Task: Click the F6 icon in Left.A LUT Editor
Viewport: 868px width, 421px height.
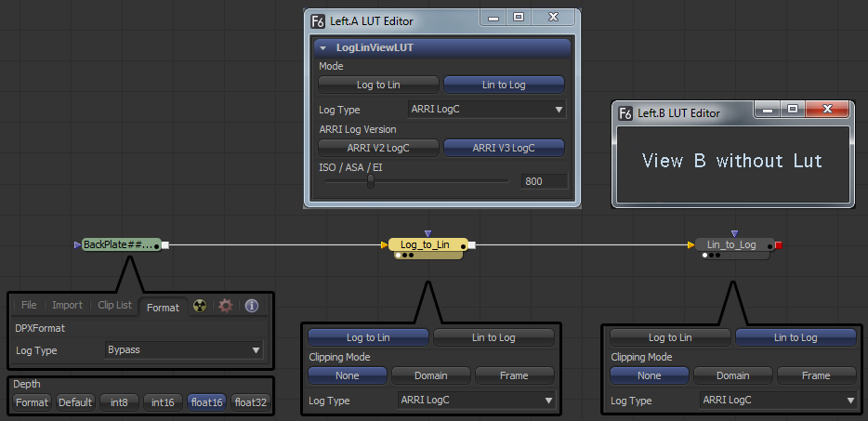Action: click(x=318, y=20)
